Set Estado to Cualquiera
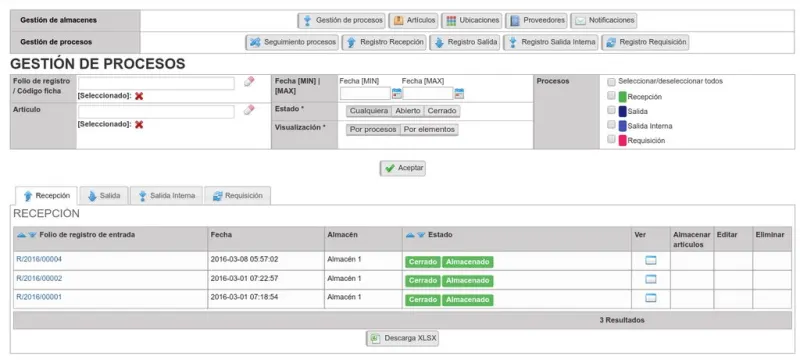Image resolution: width=800 pixels, height=363 pixels. 369,111
